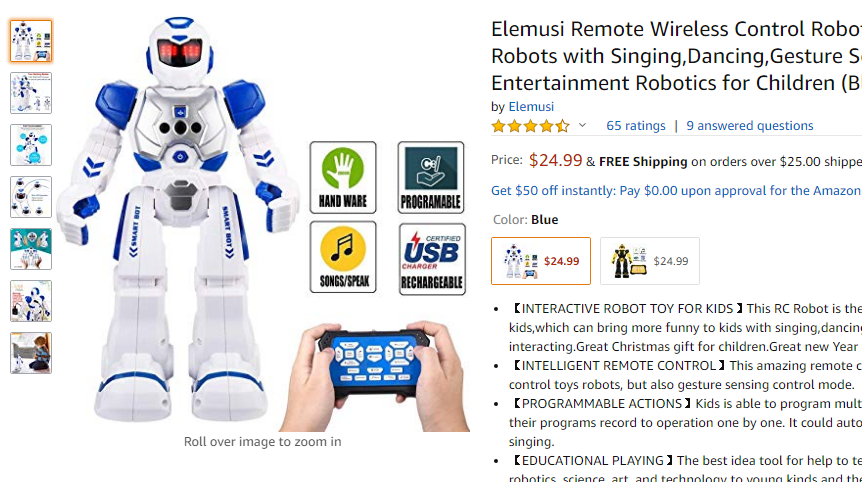Open the second product image thumbnail

click(x=31, y=93)
